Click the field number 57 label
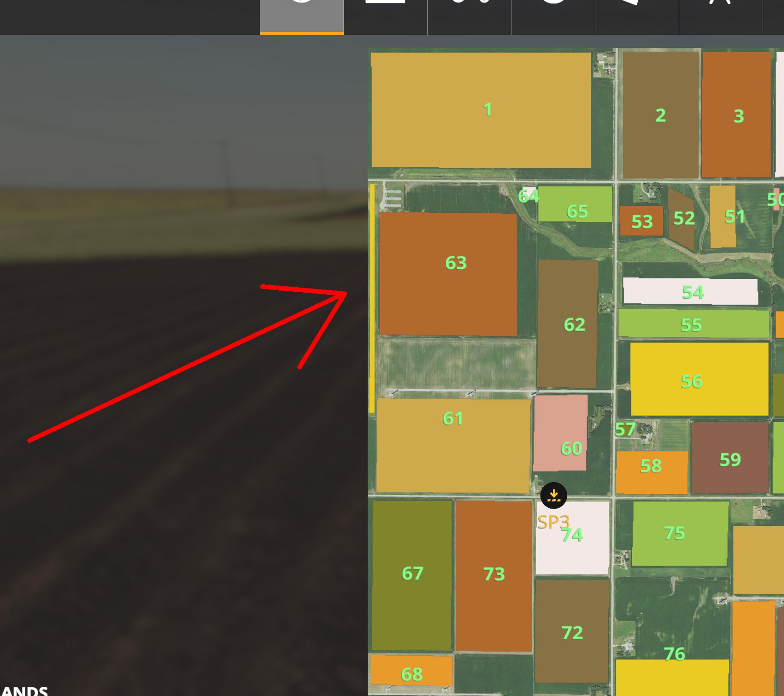784x696 pixels. [x=625, y=429]
